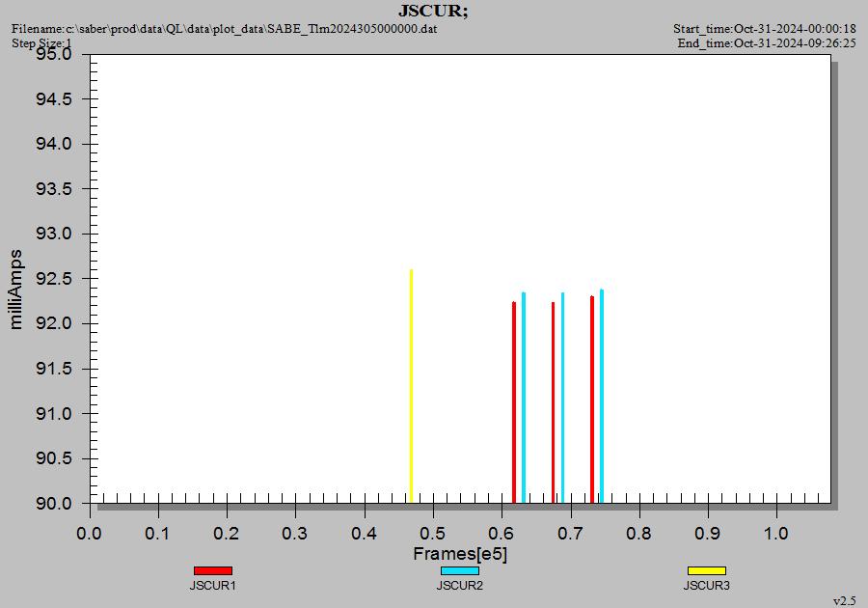
Task: Click the 91.0 y-axis tick label
Action: [x=54, y=414]
